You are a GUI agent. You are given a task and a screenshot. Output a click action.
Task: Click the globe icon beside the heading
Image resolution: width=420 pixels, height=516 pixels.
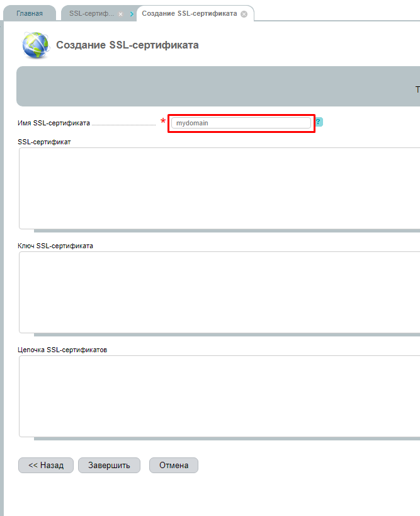pos(36,45)
